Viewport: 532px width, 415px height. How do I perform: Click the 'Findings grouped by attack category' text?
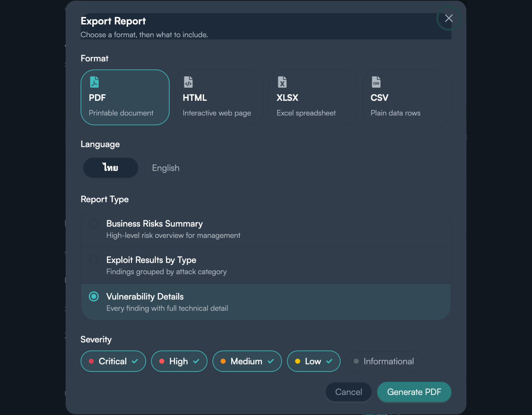pos(167,272)
